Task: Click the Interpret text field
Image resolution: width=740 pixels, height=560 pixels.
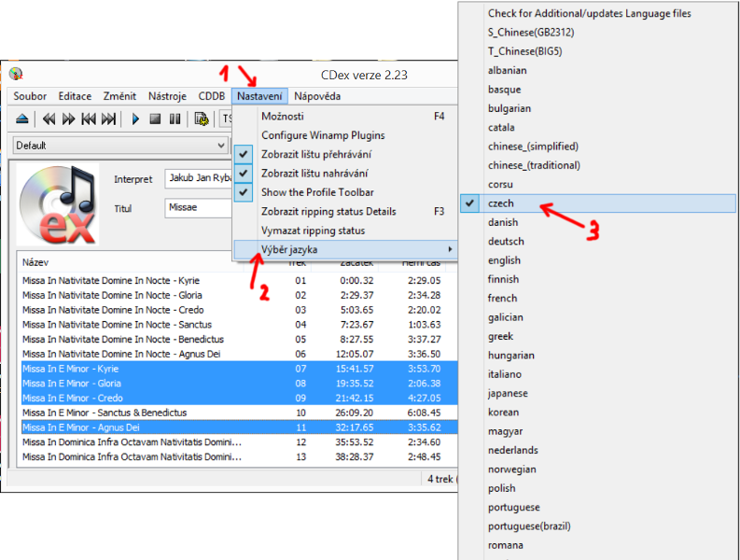Action: [x=198, y=178]
